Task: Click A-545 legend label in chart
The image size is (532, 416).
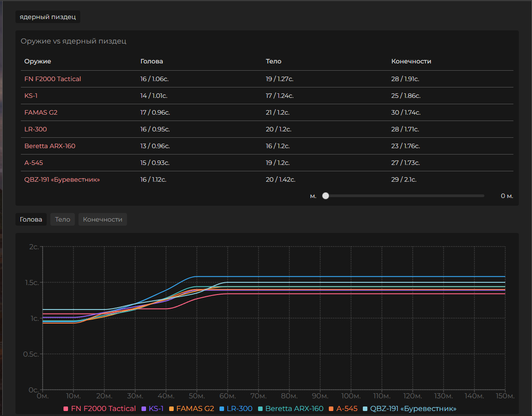Action: tap(347, 409)
